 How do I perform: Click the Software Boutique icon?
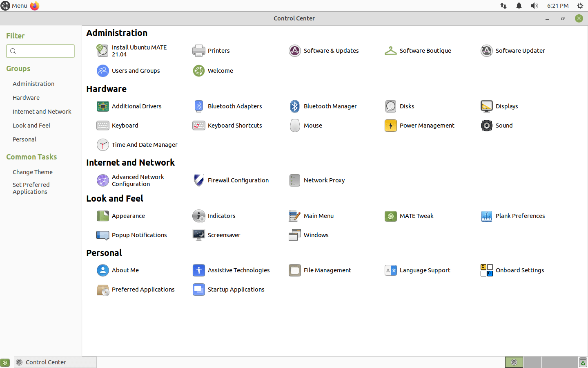[x=391, y=51]
